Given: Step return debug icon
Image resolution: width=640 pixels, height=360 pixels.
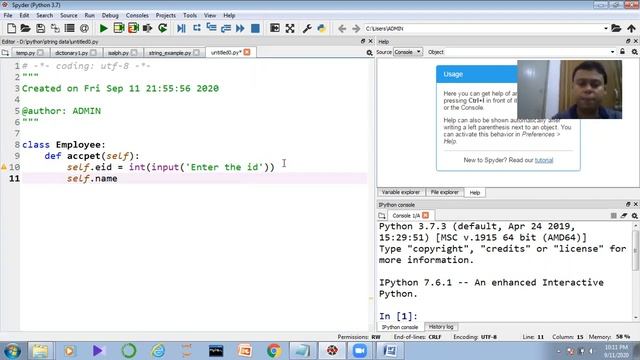Looking at the screenshot, I should [x=226, y=28].
